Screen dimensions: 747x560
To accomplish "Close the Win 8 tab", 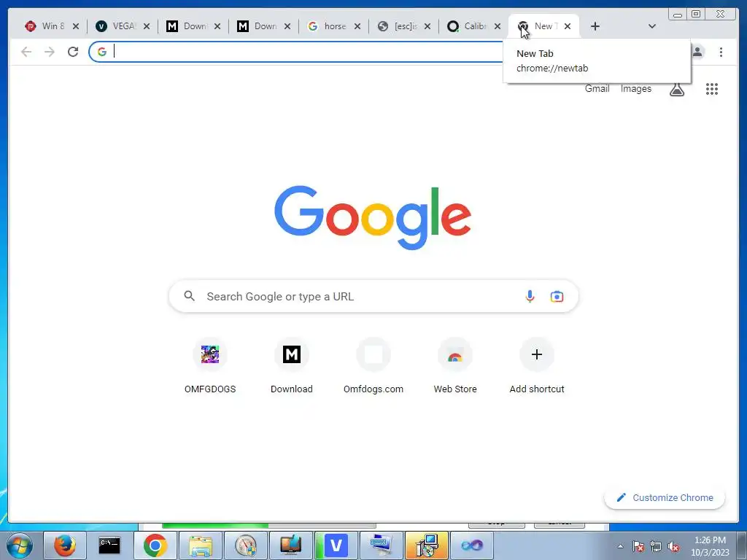I will click(x=76, y=26).
